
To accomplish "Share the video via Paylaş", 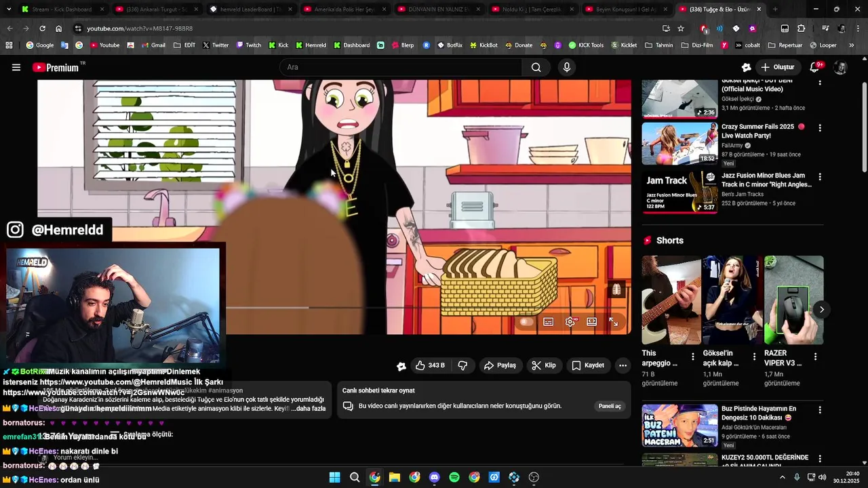I will 500,365.
